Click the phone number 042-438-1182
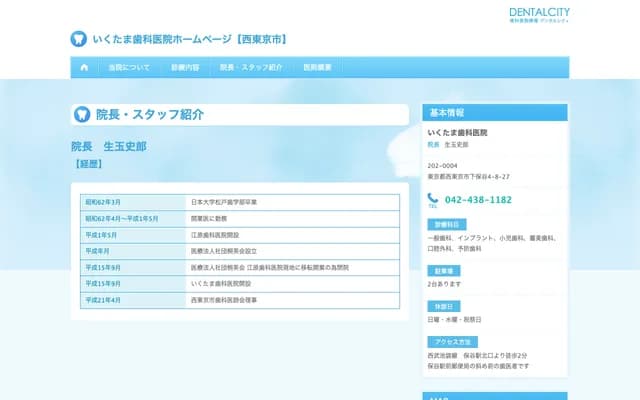Screen dimensions: 640x400 [x=478, y=200]
